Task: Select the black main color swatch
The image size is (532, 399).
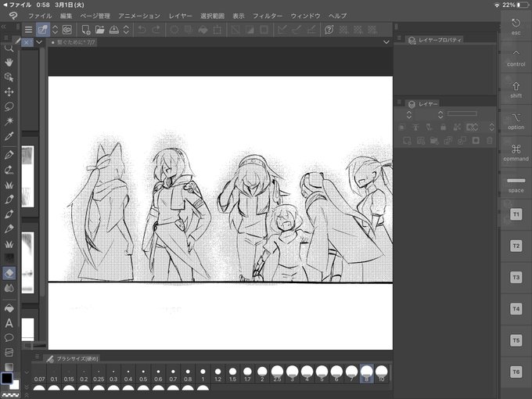Action: [7, 378]
